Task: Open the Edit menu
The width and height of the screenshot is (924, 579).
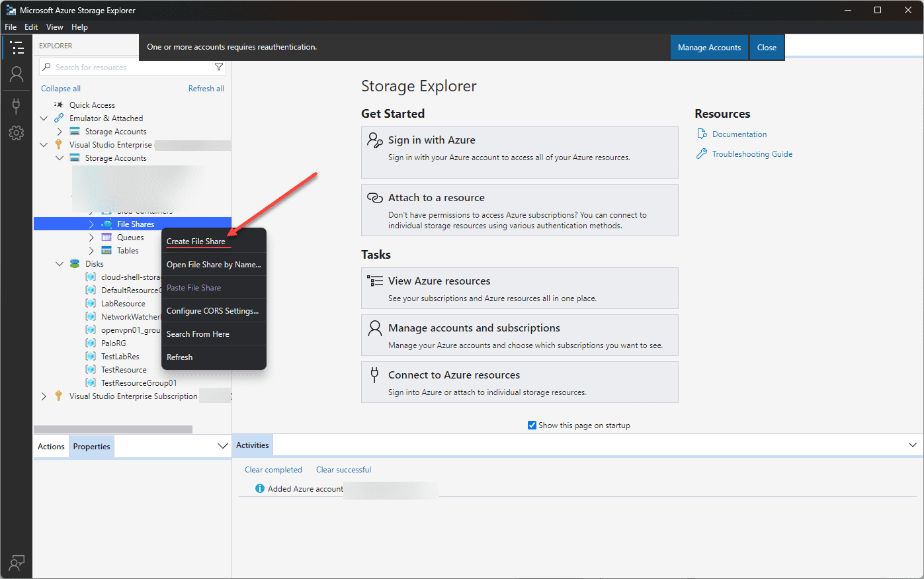Action: 31,27
